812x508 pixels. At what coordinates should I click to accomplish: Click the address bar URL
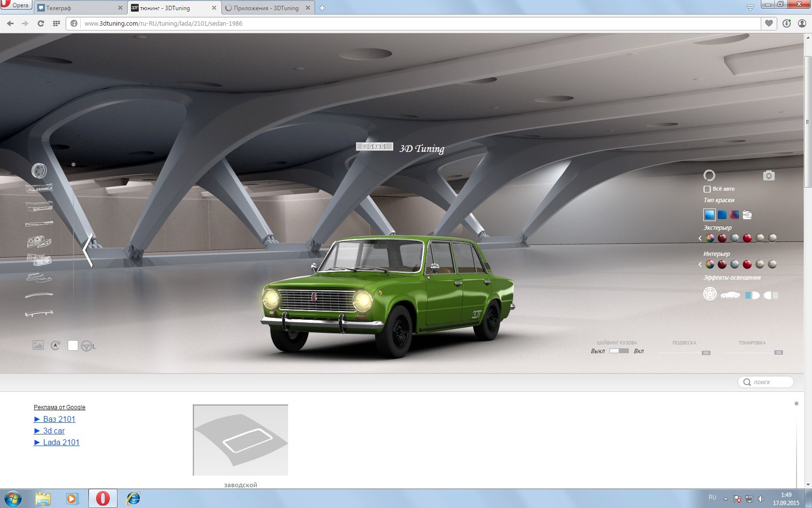(x=163, y=23)
